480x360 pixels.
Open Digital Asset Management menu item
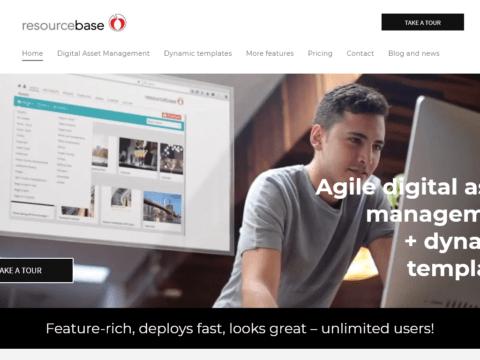tap(103, 53)
